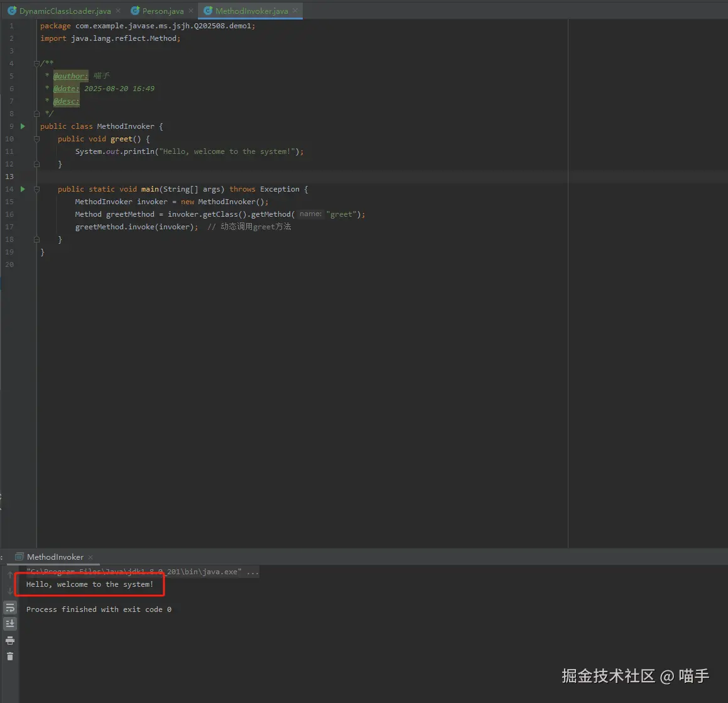Viewport: 728px width, 703px height.
Task: Click the @date tag in the Javadoc
Action: 67,89
